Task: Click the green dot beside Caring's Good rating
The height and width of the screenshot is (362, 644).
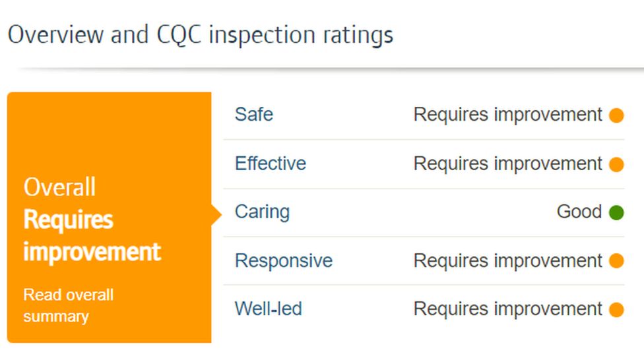Action: click(616, 212)
